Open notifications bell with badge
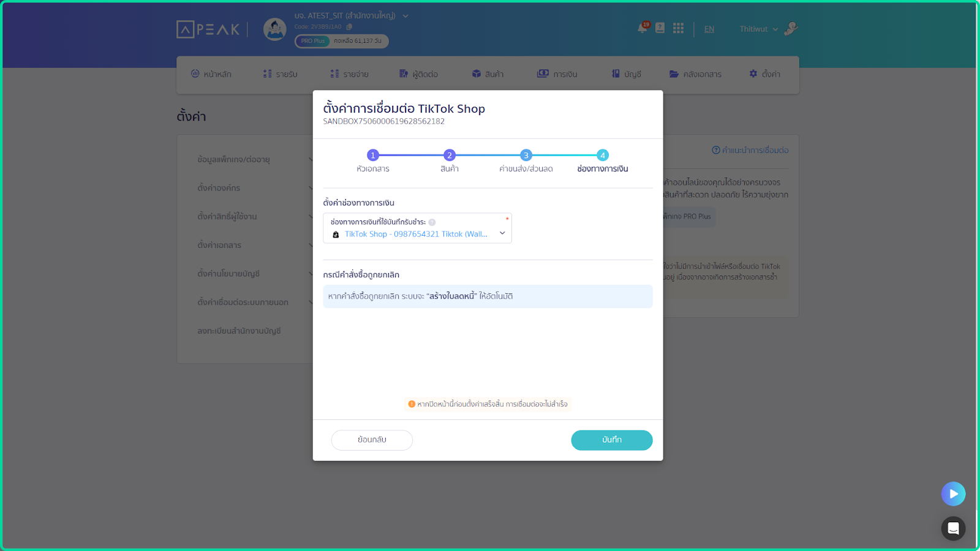 point(643,28)
